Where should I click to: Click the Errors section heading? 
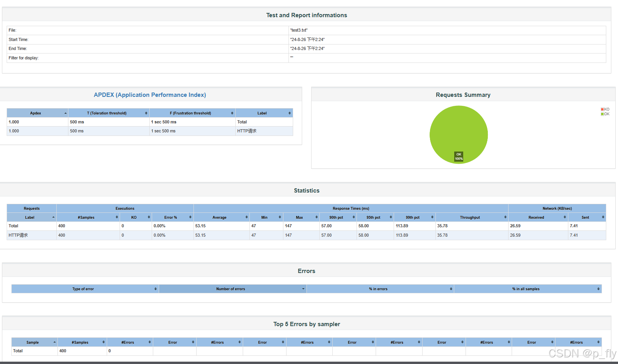point(306,271)
